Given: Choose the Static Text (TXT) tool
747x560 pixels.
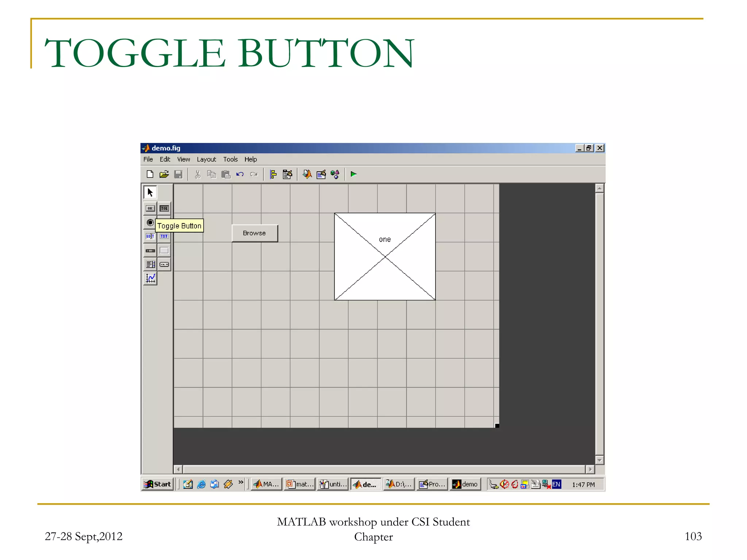Looking at the screenshot, I should 164,236.
